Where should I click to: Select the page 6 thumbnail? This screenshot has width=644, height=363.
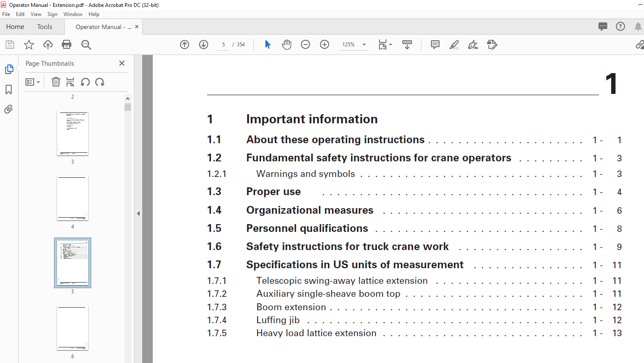pyautogui.click(x=73, y=328)
